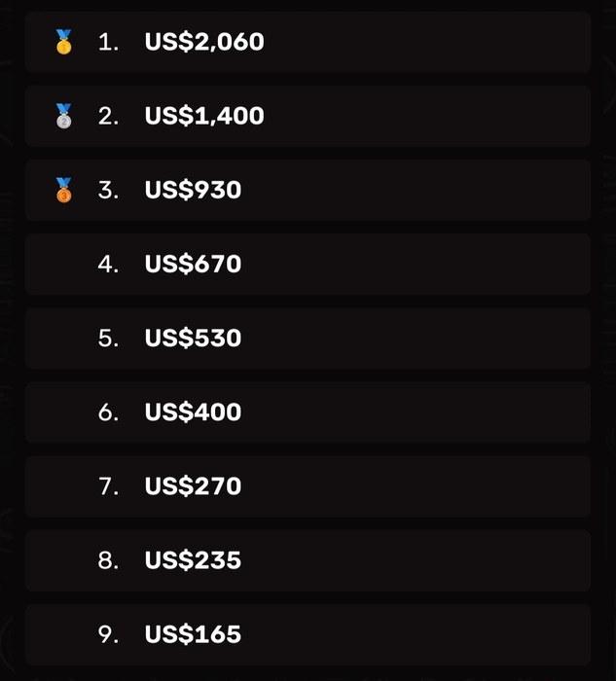Pick the US$235 eighth place row
Viewport: 616px width, 681px height.
[x=308, y=560]
